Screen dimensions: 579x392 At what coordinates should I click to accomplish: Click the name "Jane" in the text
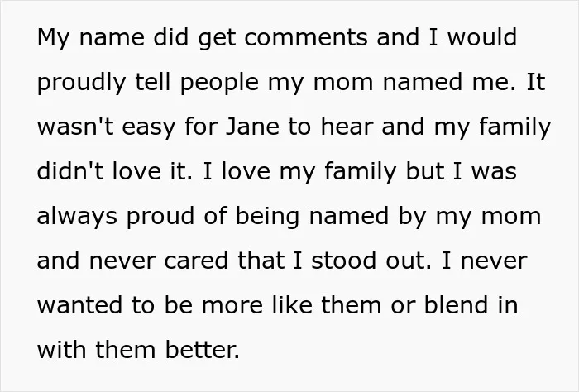tap(252, 127)
